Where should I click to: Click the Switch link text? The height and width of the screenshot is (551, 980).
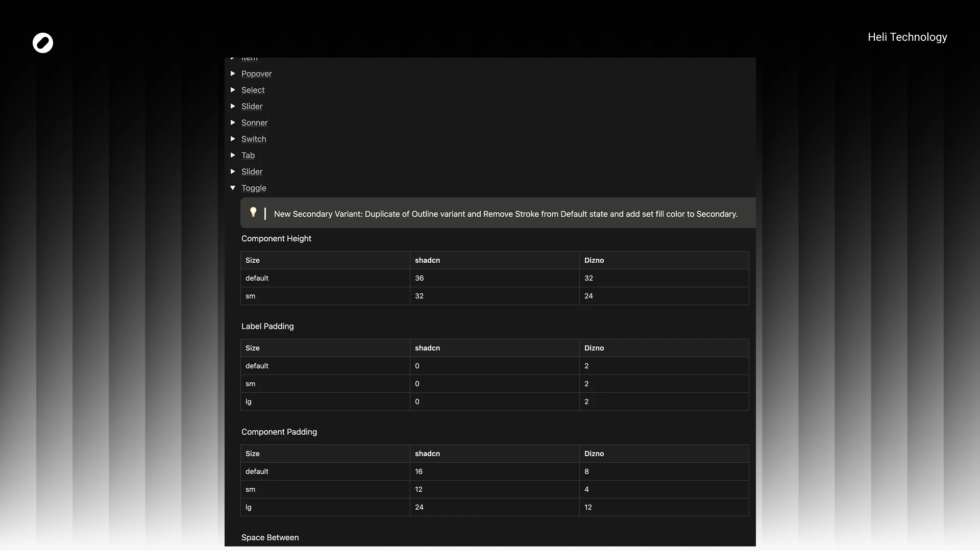[254, 139]
